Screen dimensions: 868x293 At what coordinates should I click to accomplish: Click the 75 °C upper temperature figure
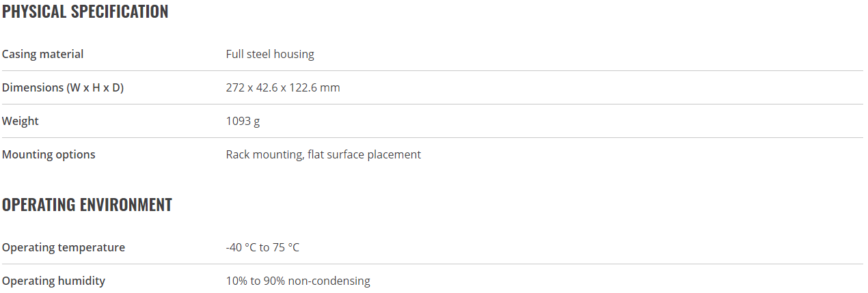tap(286, 247)
